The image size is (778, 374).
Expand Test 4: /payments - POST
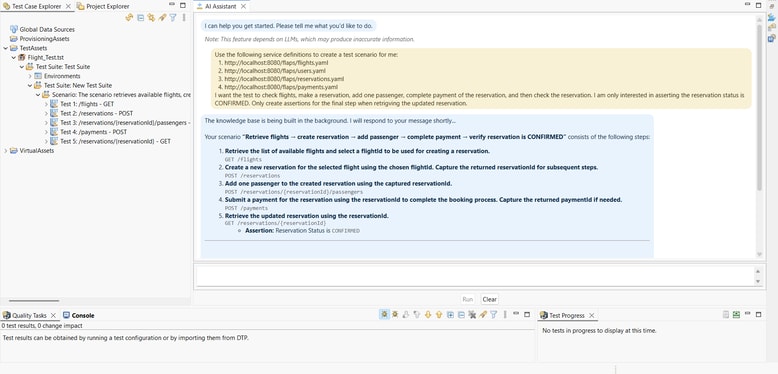point(46,132)
